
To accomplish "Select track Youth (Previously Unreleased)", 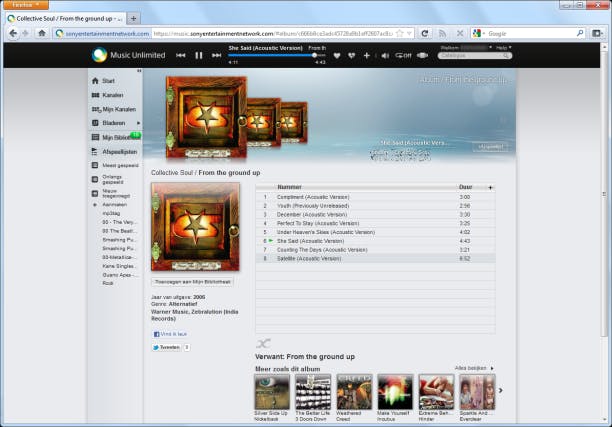I will coord(375,206).
